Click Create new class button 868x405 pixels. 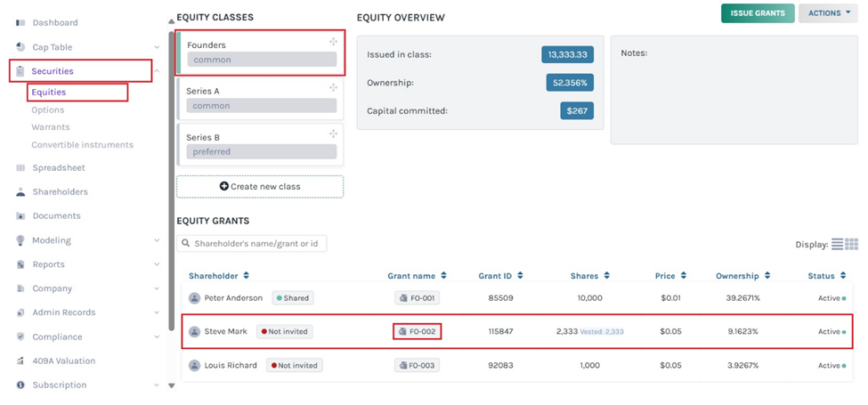pyautogui.click(x=259, y=186)
